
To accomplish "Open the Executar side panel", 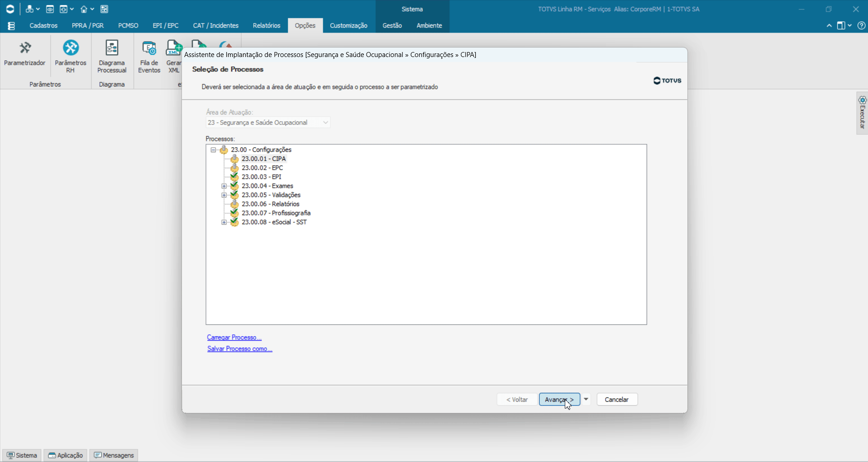I will click(x=862, y=113).
